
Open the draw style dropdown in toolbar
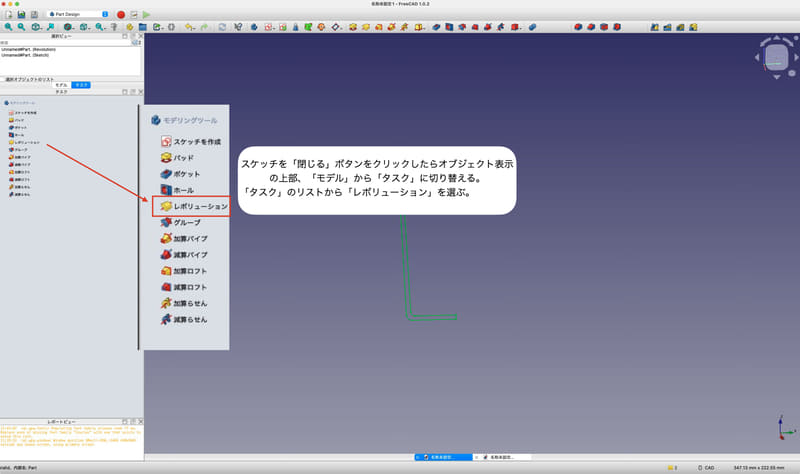pyautogui.click(x=69, y=27)
